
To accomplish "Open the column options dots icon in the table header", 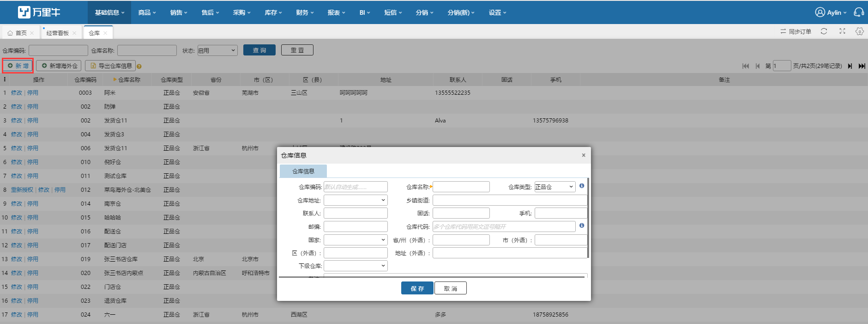I will (5, 79).
